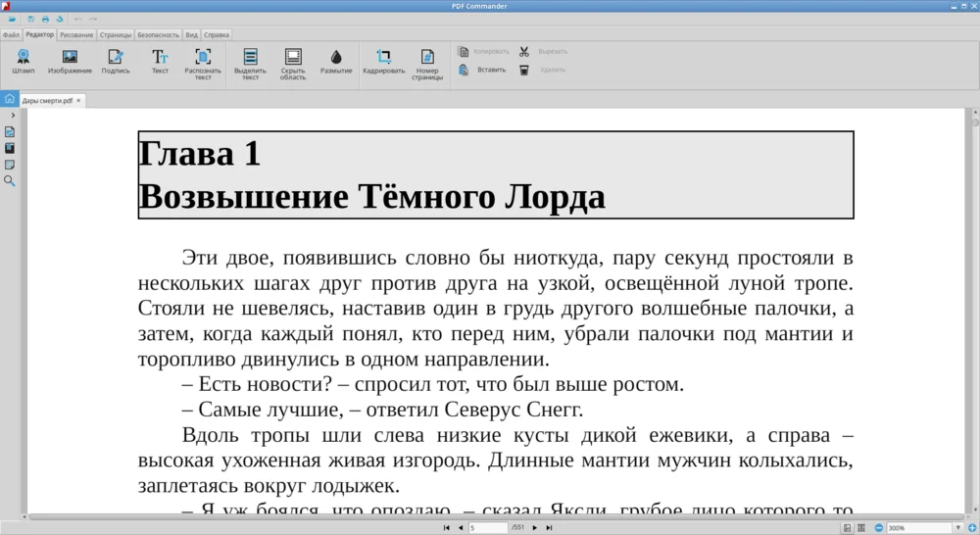Image resolution: width=980 pixels, height=535 pixels.
Task: Expand the left sidebar panel chevron
Action: coord(12,116)
